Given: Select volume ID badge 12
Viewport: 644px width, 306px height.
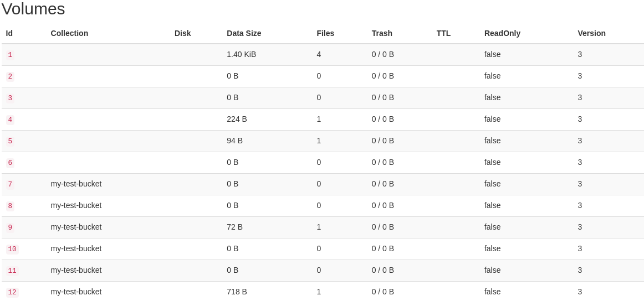Looking at the screenshot, I should click(x=12, y=292).
